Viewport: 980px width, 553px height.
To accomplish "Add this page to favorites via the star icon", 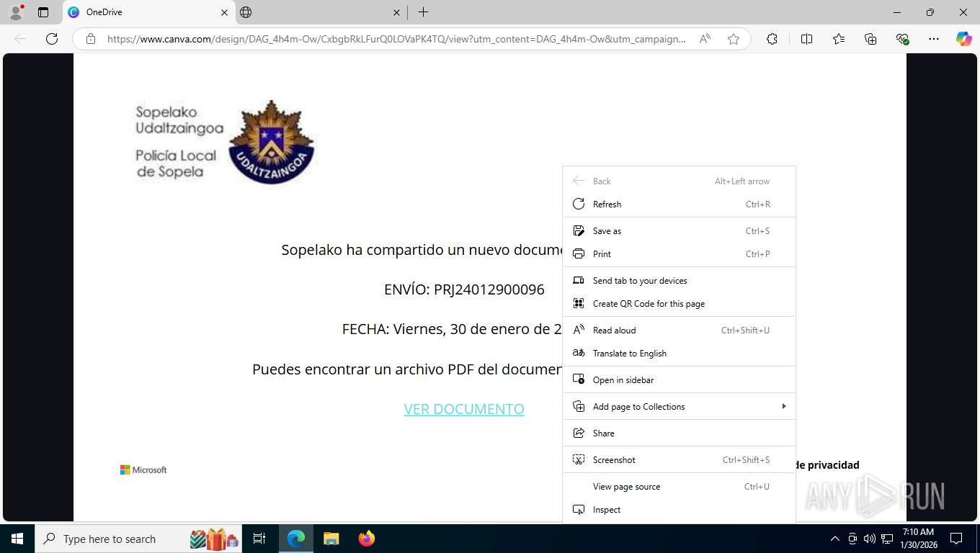I will (x=734, y=39).
